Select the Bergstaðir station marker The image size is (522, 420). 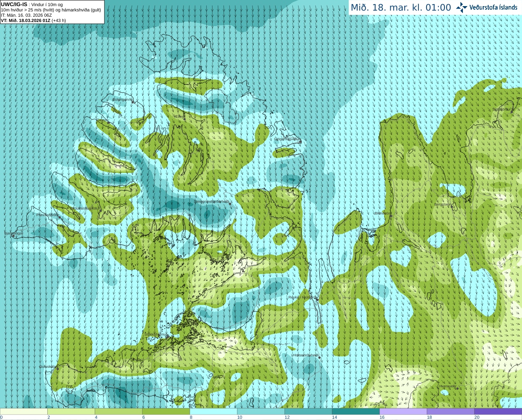[451, 206]
